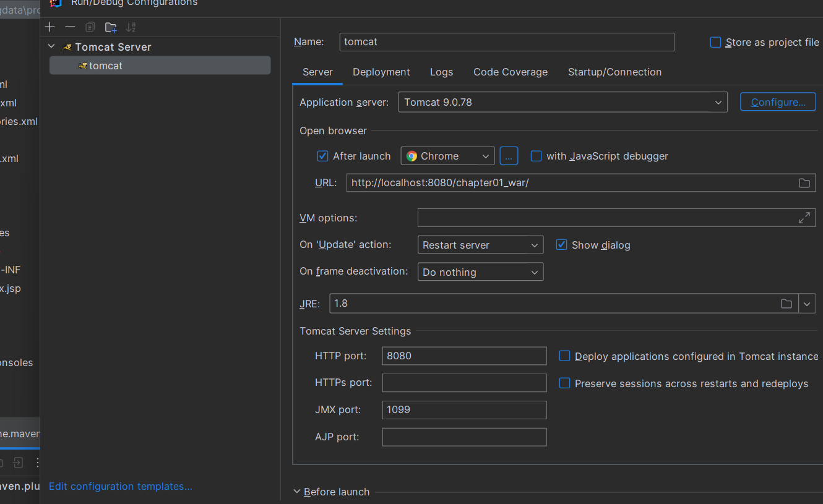The width and height of the screenshot is (823, 504).
Task: Switch to the Startup/Connection tab
Action: point(615,72)
